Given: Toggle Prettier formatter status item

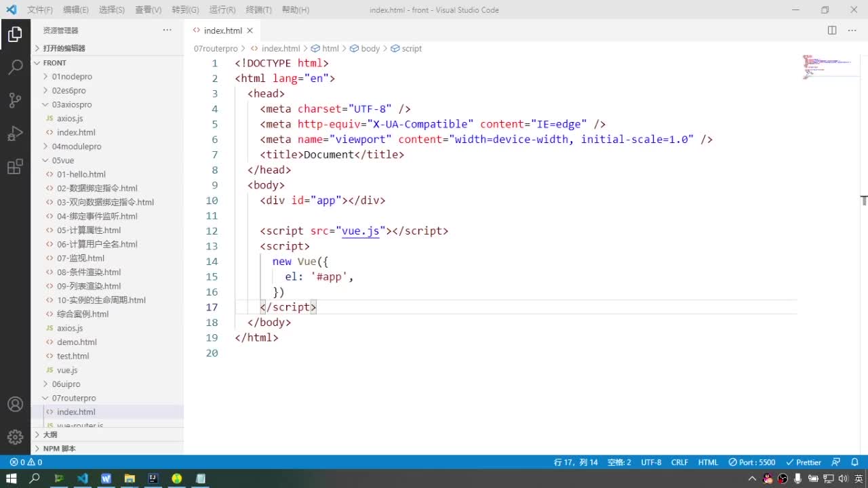Looking at the screenshot, I should click(x=804, y=462).
